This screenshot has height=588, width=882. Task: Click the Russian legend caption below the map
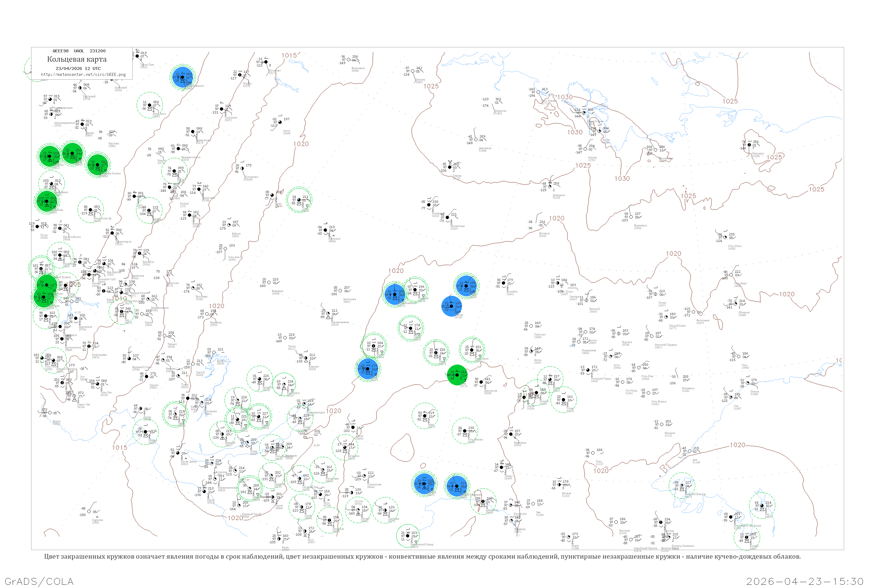point(422,557)
